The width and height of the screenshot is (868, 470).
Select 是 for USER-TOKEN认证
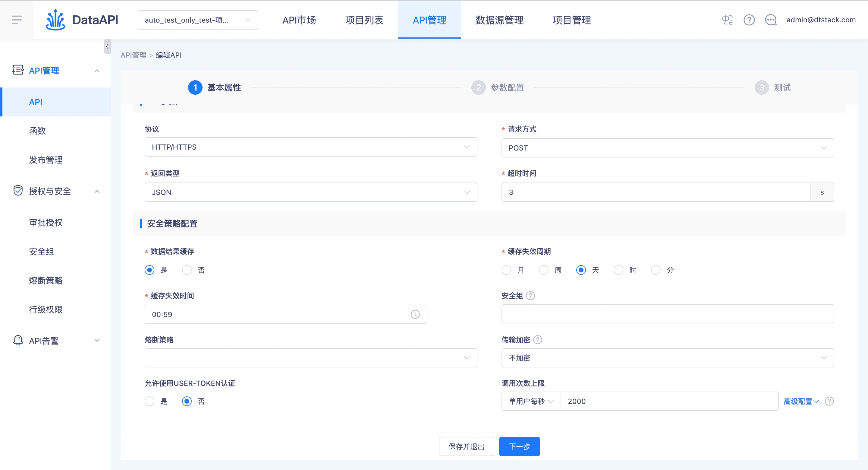(x=149, y=401)
